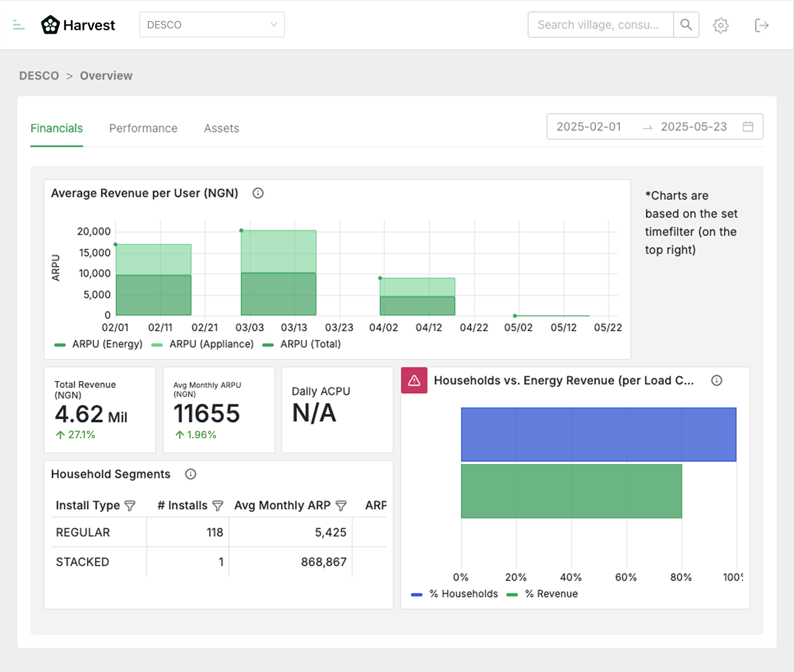The image size is (794, 672).
Task: Toggle % Households legend series
Action: coord(455,594)
